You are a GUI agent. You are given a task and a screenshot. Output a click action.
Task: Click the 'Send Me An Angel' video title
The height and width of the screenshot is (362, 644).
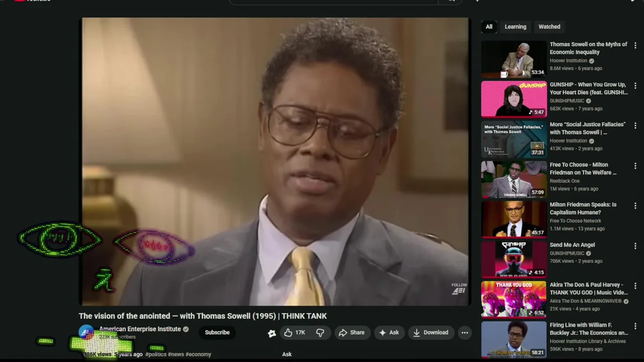click(572, 245)
